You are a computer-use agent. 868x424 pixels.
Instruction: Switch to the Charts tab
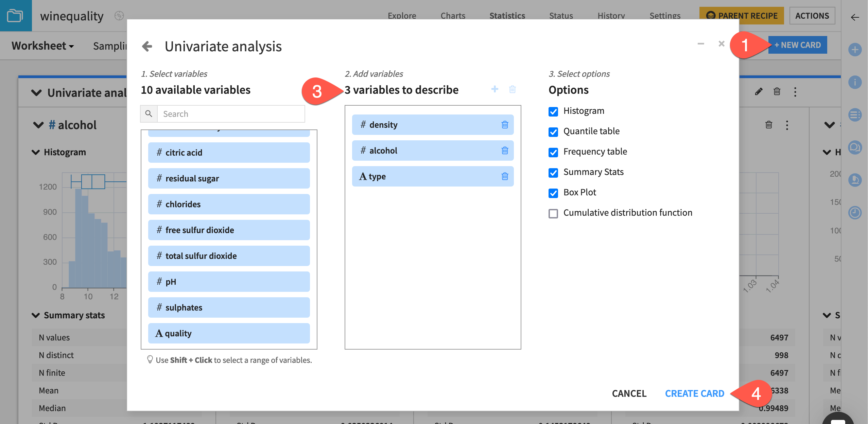tap(453, 16)
